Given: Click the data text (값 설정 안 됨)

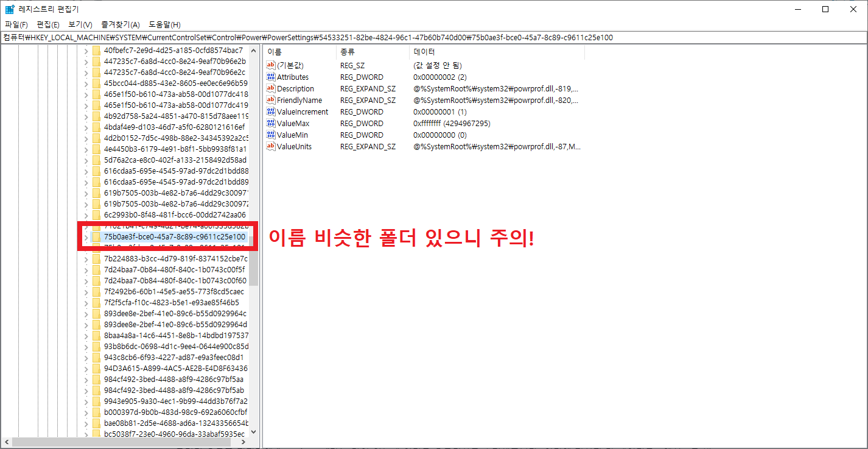Looking at the screenshot, I should tap(438, 66).
